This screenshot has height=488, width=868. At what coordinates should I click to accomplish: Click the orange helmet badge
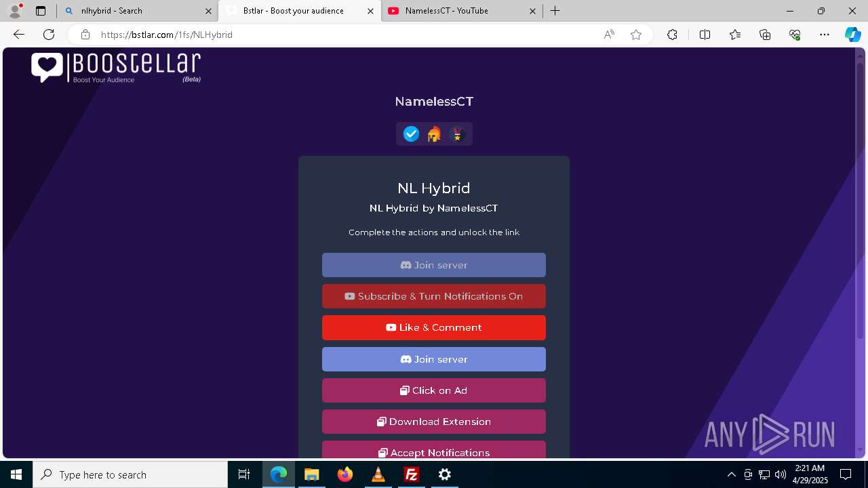pyautogui.click(x=434, y=134)
